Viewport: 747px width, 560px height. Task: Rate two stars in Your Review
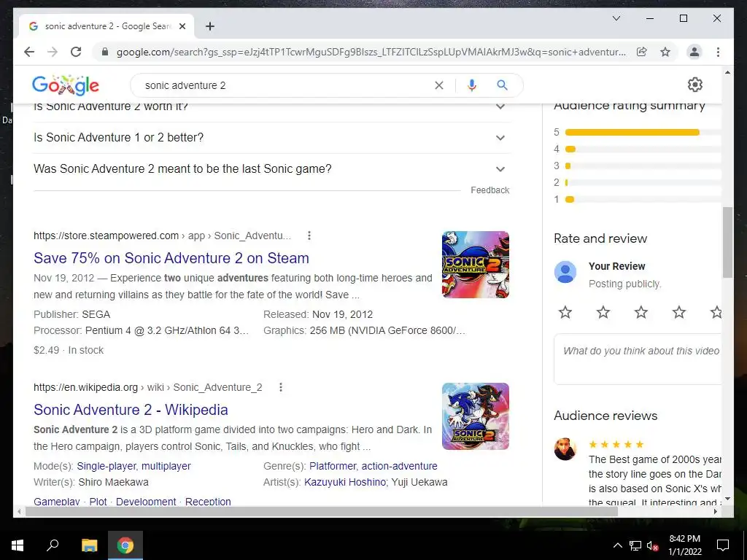pyautogui.click(x=603, y=312)
